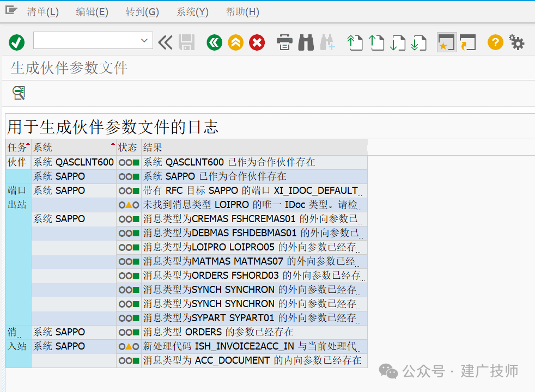The height and width of the screenshot is (392, 535).
Task: Click the 结果 column header
Action: pyautogui.click(x=254, y=148)
